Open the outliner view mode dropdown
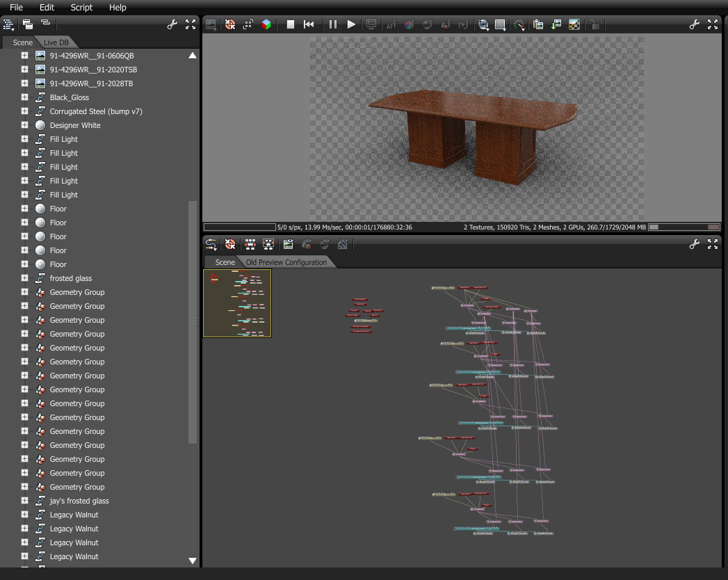 click(x=9, y=24)
